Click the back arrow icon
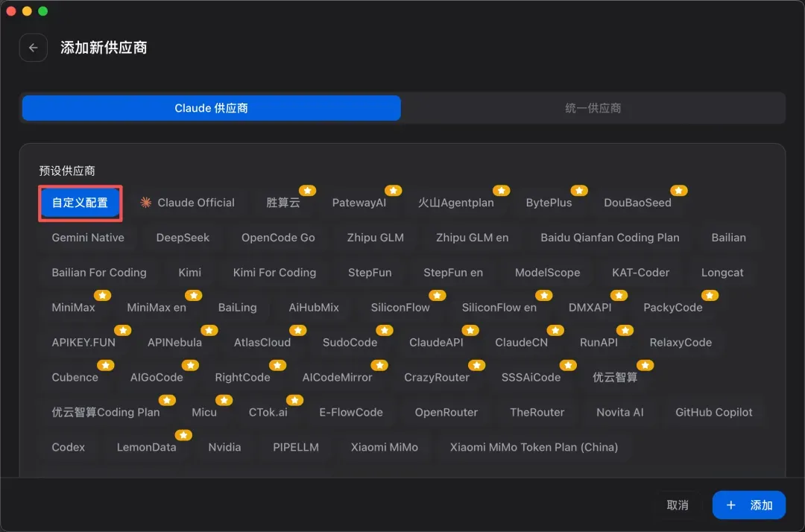This screenshot has width=805, height=532. click(34, 48)
